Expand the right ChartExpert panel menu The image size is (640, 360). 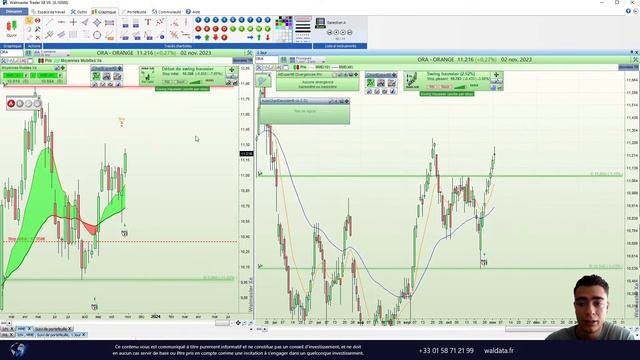tap(394, 75)
